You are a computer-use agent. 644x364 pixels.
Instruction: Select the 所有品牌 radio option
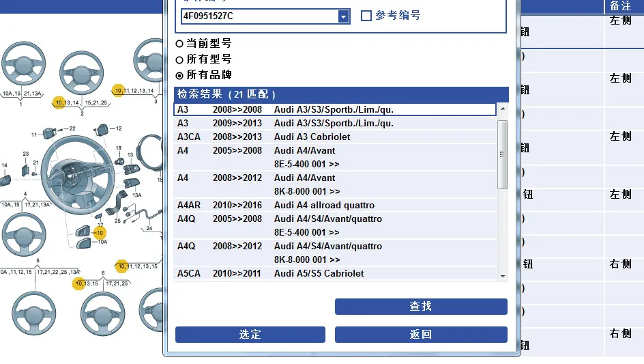(x=179, y=76)
